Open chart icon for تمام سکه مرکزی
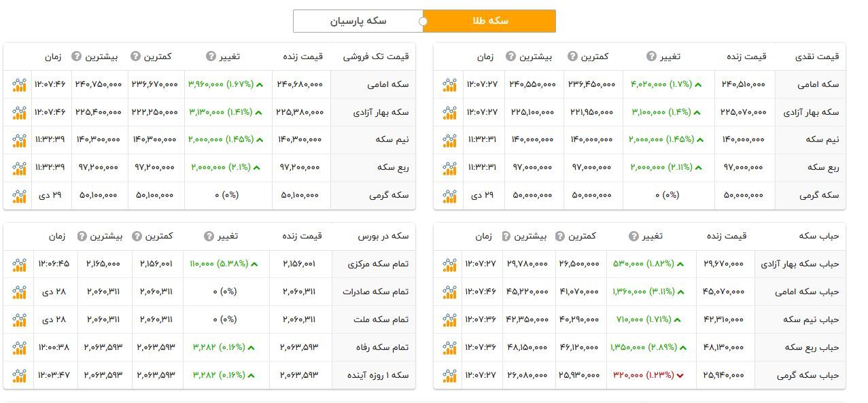 tap(19, 264)
